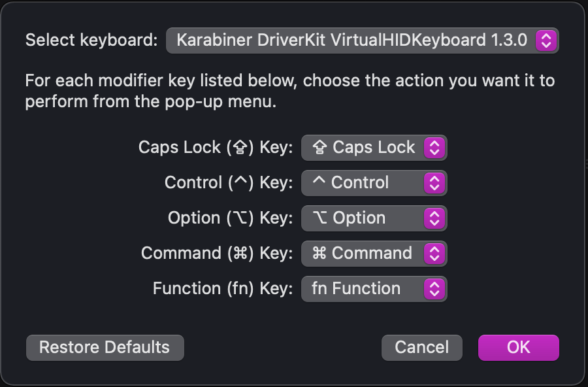Click the fn Function pop-up chevron arrows
This screenshot has width=588, height=387.
point(434,289)
